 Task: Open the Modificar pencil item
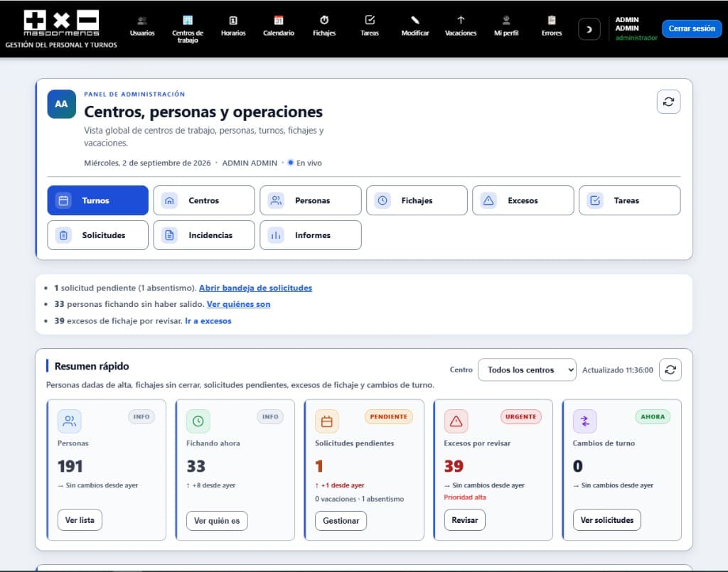pyautogui.click(x=415, y=26)
